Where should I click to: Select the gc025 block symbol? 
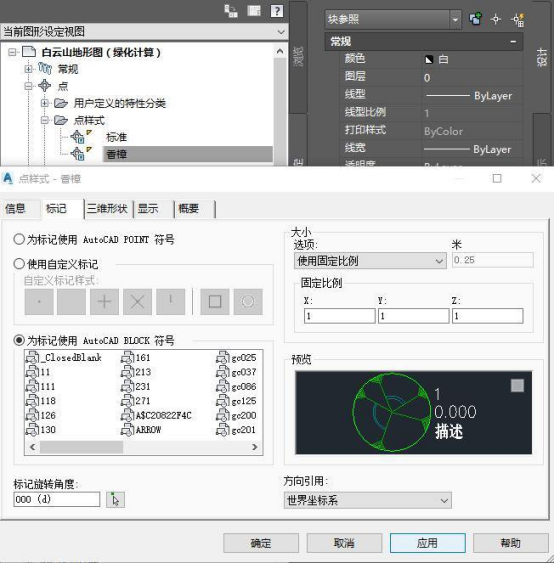[x=237, y=358]
